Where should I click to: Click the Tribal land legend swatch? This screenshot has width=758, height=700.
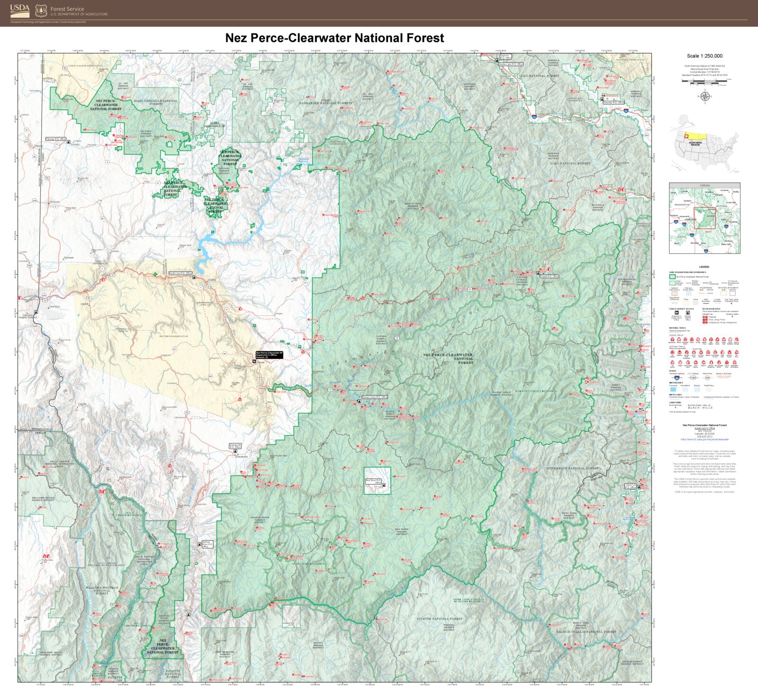coord(686,303)
